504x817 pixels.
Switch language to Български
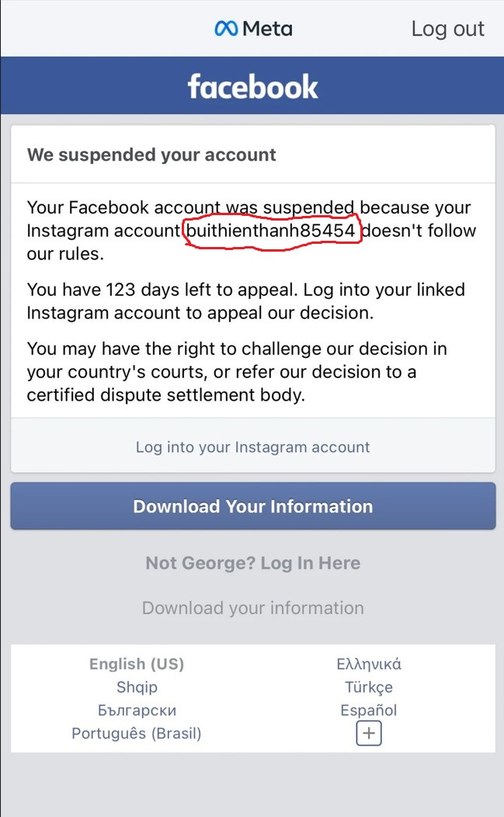pos(137,710)
